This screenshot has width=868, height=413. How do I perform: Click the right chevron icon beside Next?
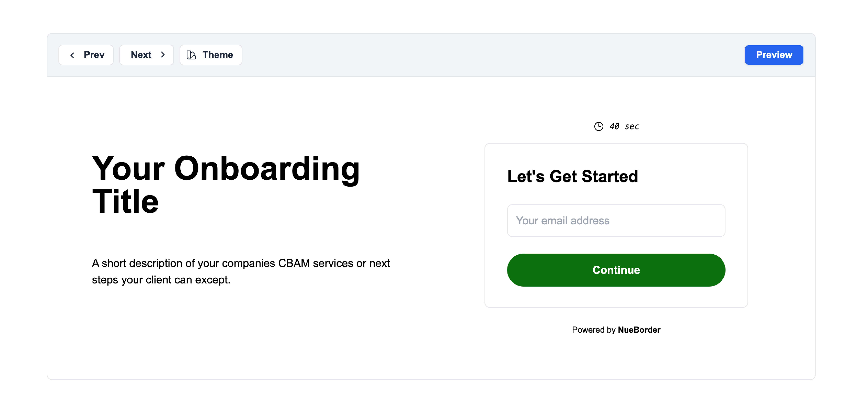click(x=163, y=55)
